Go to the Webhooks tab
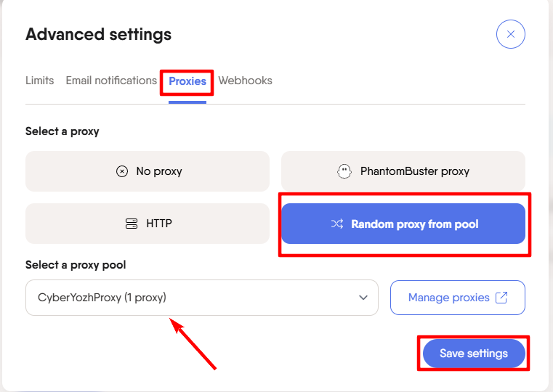Image resolution: width=553 pixels, height=392 pixels. [x=245, y=81]
